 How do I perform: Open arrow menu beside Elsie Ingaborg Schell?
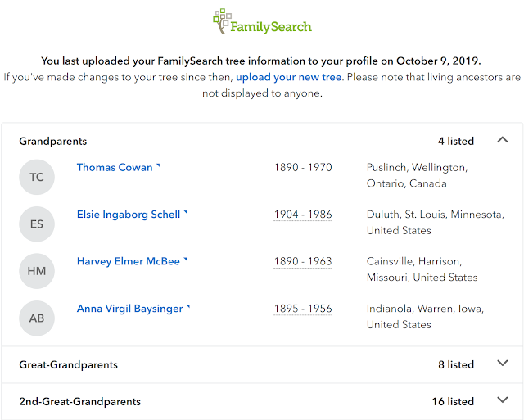tap(186, 212)
